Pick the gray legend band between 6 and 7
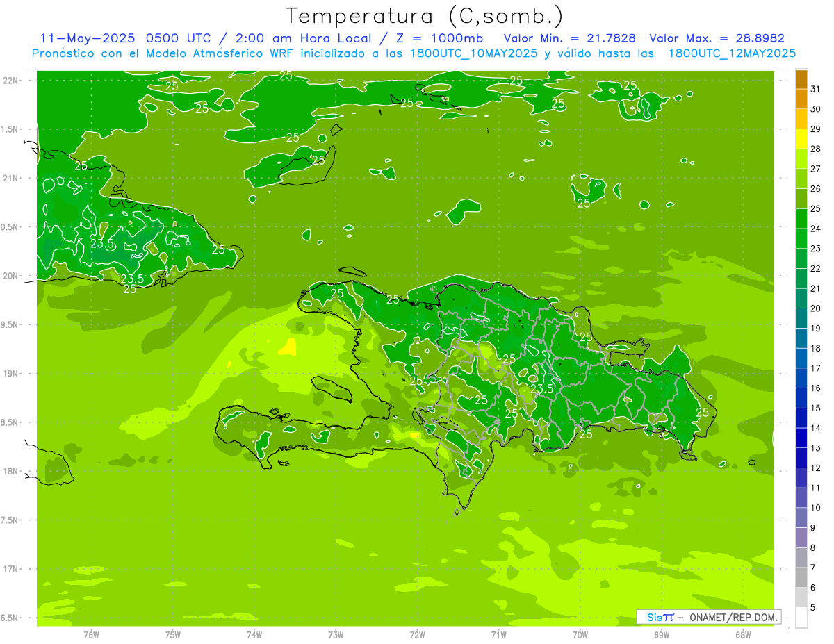834x644 pixels. pos(801,577)
